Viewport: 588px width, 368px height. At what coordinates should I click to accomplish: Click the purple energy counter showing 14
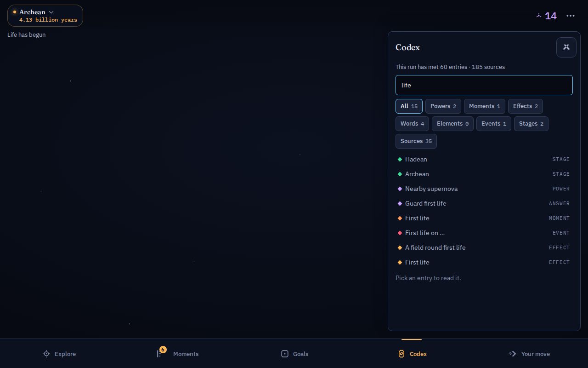coord(546,16)
